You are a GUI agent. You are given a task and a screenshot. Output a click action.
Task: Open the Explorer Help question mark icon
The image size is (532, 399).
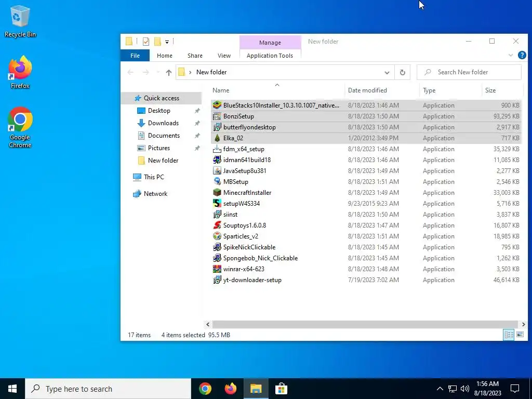[x=522, y=55]
